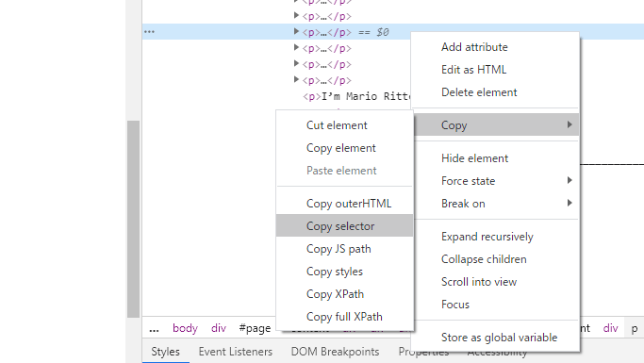Click body in the breadcrumb bar
This screenshot has width=644, height=363.
pos(185,328)
